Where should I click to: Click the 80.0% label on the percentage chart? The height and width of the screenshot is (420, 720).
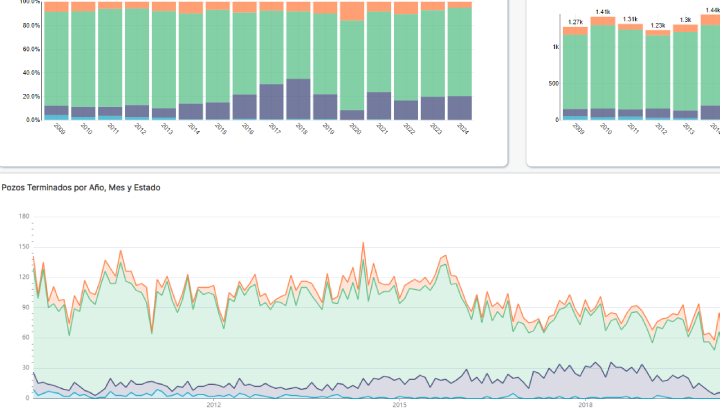click(x=31, y=25)
